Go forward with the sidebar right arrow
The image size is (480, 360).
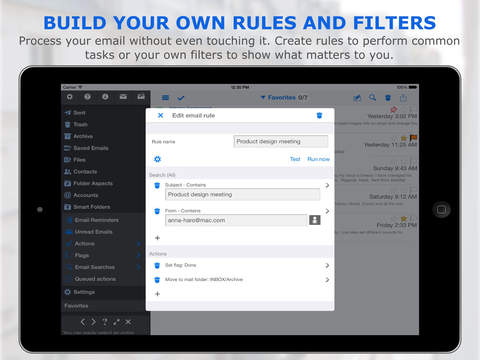coord(94,322)
